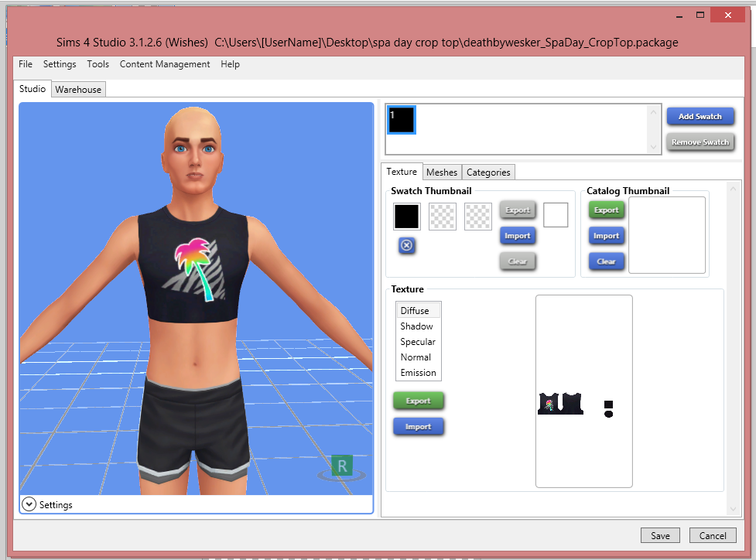Screen dimensions: 756x560
Task: Click the third checkered swatch thumbnail slot
Action: tap(477, 217)
